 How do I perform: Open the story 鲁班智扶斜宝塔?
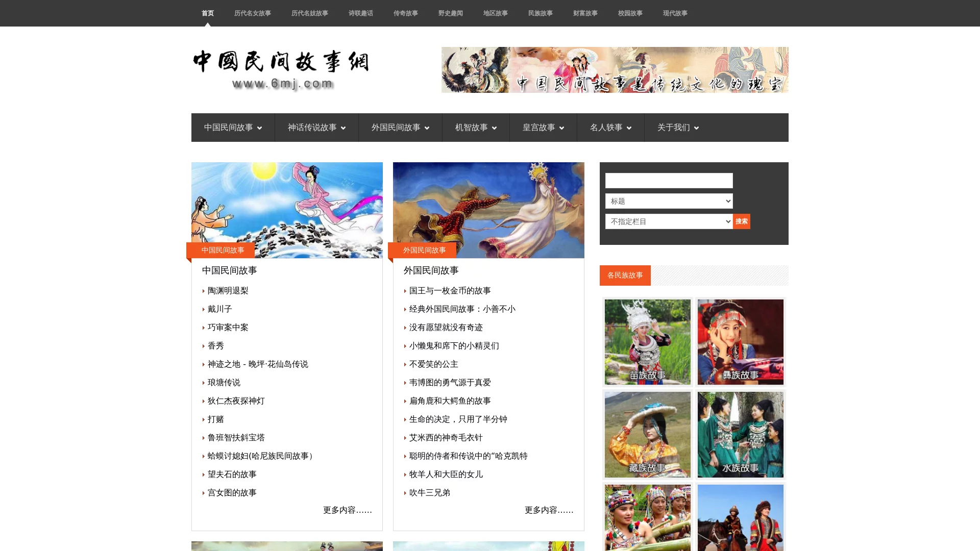pyautogui.click(x=236, y=438)
